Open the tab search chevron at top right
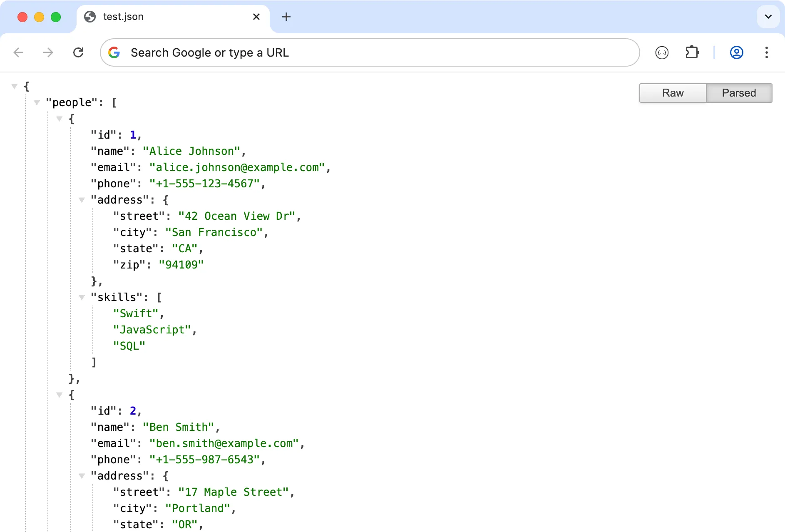 [768, 17]
